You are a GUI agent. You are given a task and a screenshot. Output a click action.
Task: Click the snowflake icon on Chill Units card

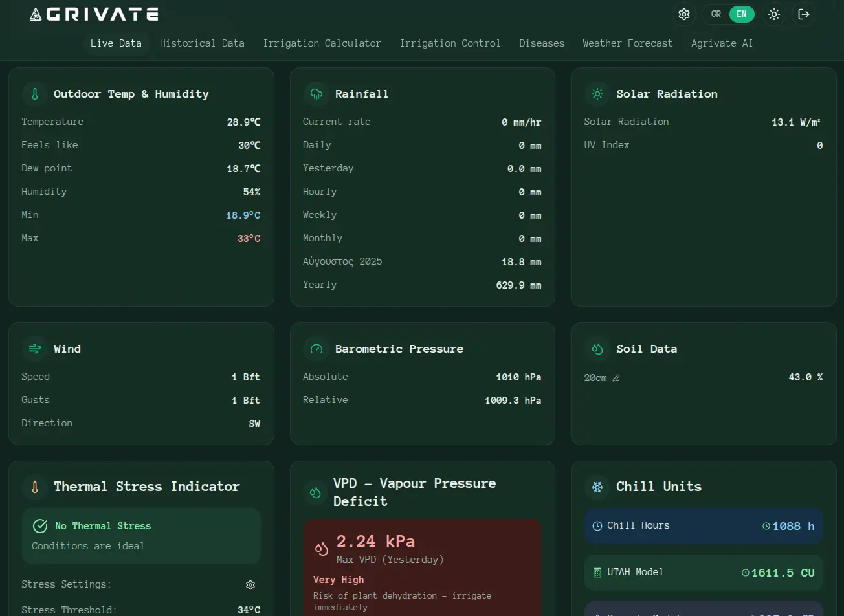pos(597,487)
